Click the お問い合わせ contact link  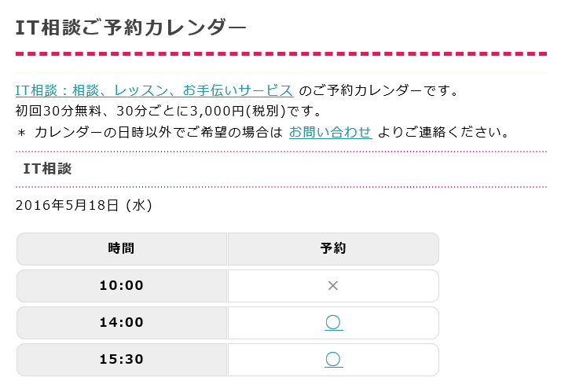[330, 132]
